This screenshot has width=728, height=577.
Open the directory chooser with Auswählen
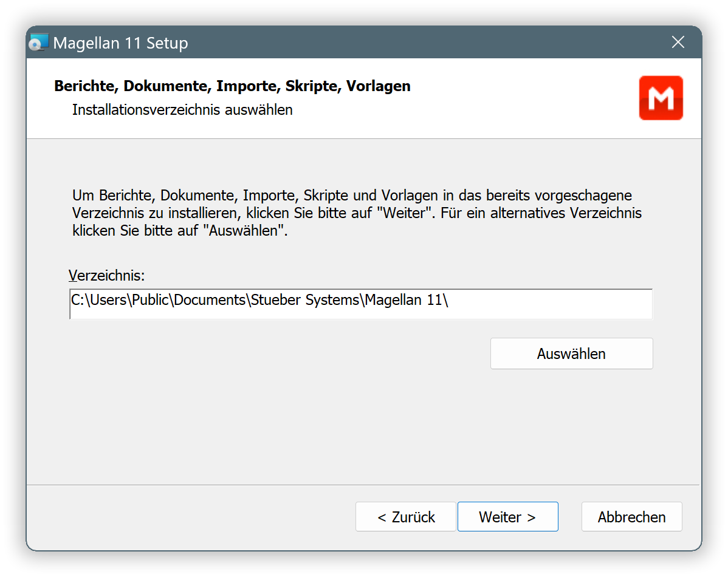(572, 353)
